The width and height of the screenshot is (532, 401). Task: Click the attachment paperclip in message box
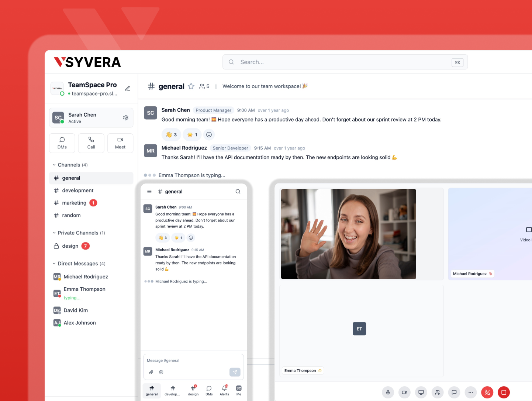pyautogui.click(x=151, y=372)
